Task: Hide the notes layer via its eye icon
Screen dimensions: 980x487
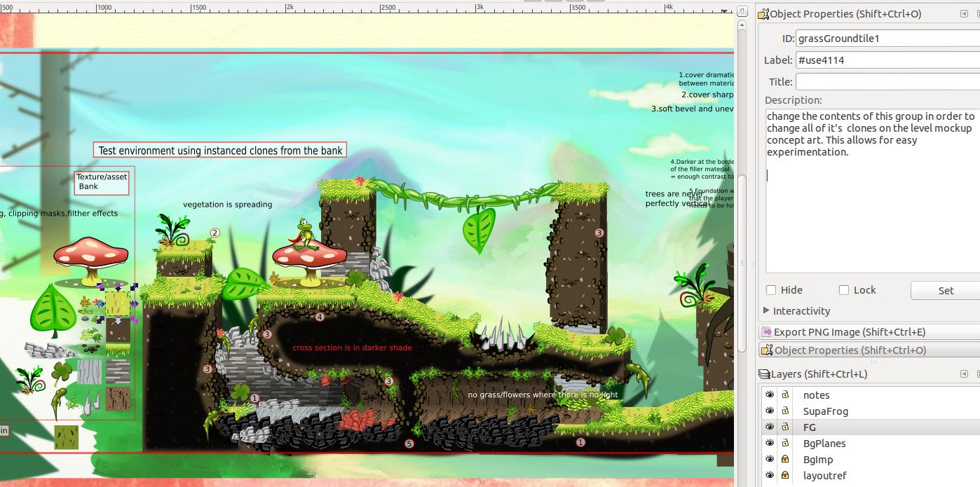Action: coord(769,394)
